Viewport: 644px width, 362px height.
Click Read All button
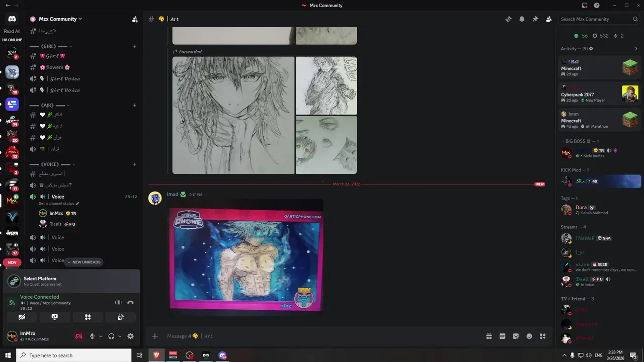point(12,31)
